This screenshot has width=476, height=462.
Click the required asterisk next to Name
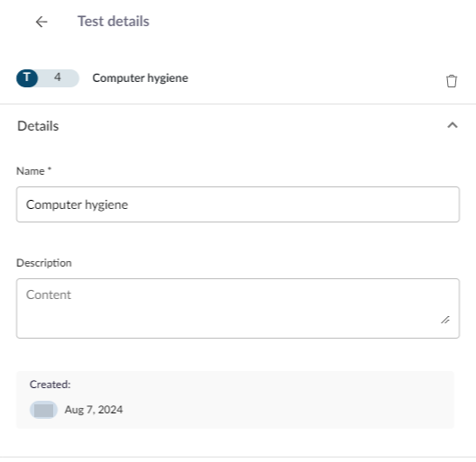[50, 169]
